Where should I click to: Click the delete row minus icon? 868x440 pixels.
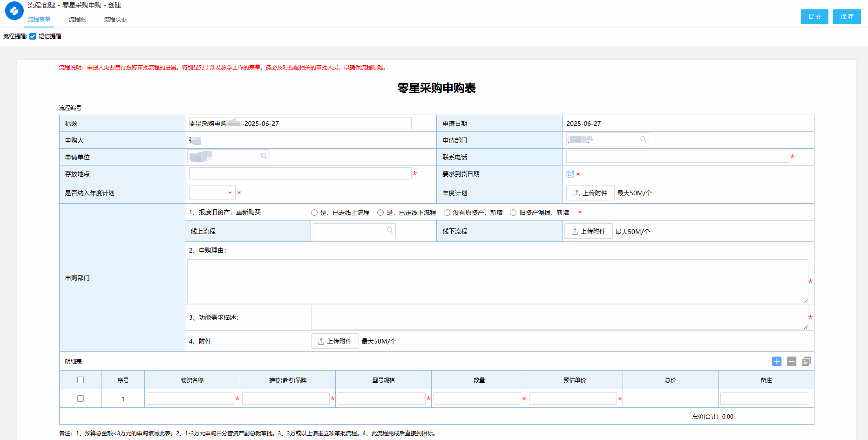792,361
